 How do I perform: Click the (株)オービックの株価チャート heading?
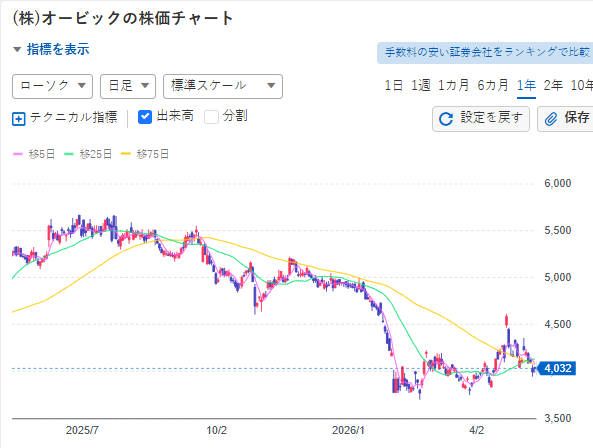pos(123,18)
